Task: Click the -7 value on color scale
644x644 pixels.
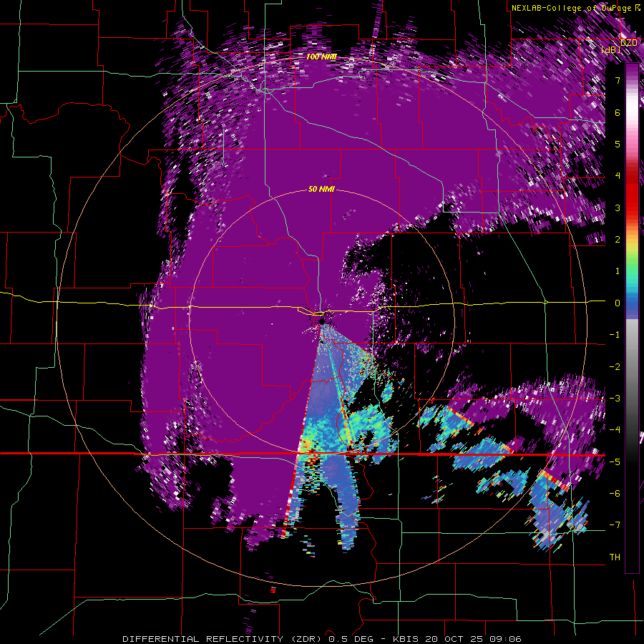Action: tap(615, 525)
